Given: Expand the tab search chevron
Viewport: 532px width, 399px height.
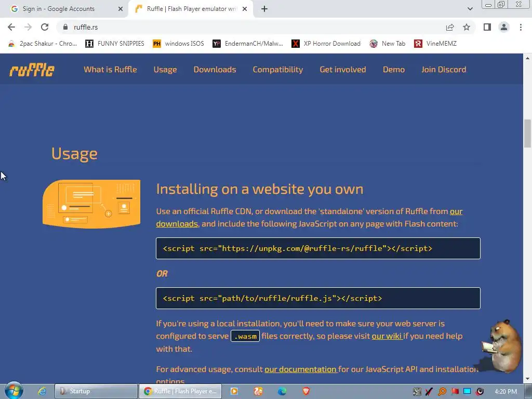Looking at the screenshot, I should 470,9.
